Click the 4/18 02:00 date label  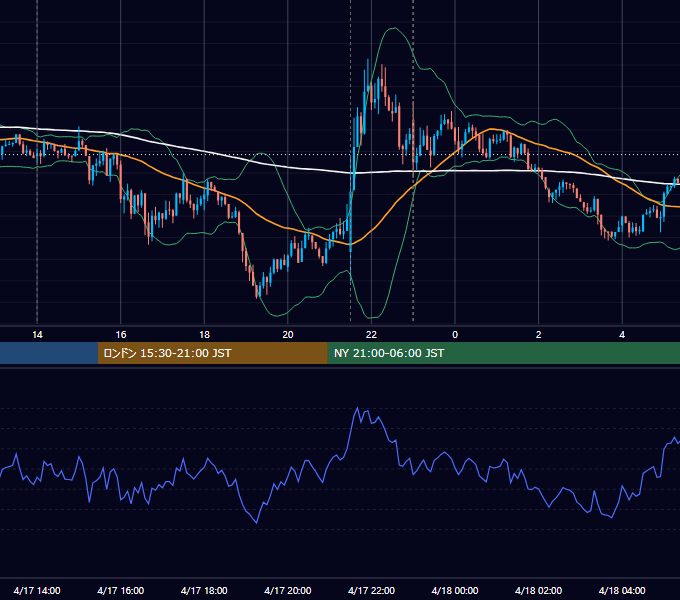539,590
